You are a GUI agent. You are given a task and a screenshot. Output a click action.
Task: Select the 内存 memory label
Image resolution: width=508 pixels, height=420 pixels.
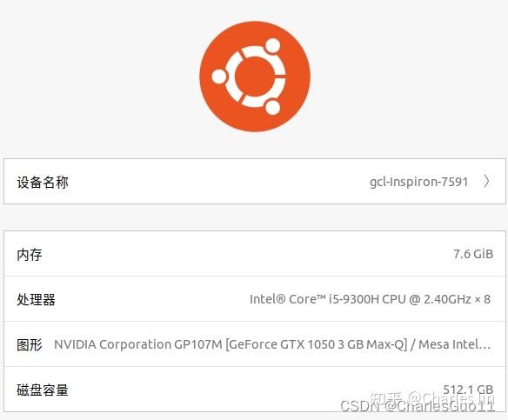pyautogui.click(x=30, y=255)
